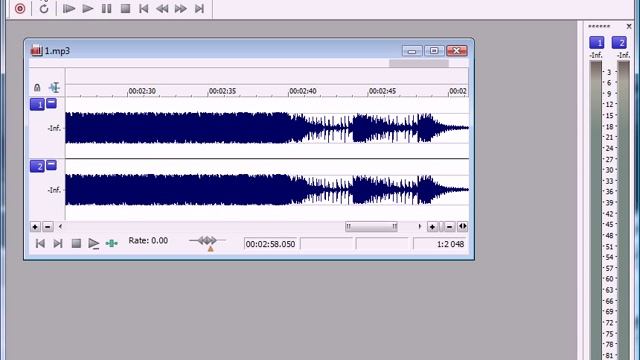Click channel 1 -Inf. level label
Screen dimensions: 640x360
coord(54,128)
